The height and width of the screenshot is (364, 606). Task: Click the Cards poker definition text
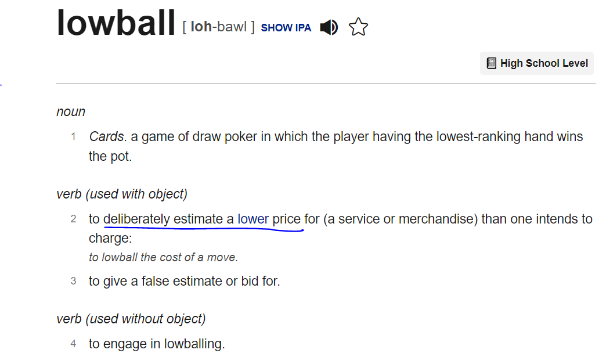click(x=336, y=146)
